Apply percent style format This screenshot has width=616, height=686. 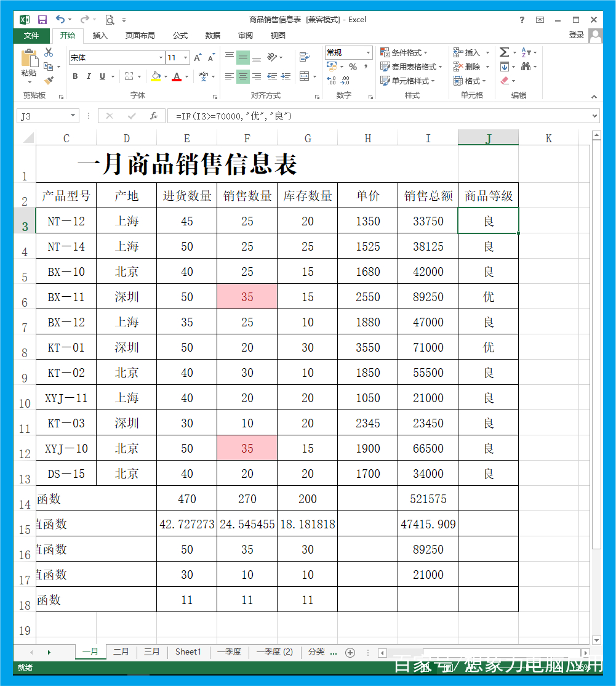point(353,67)
